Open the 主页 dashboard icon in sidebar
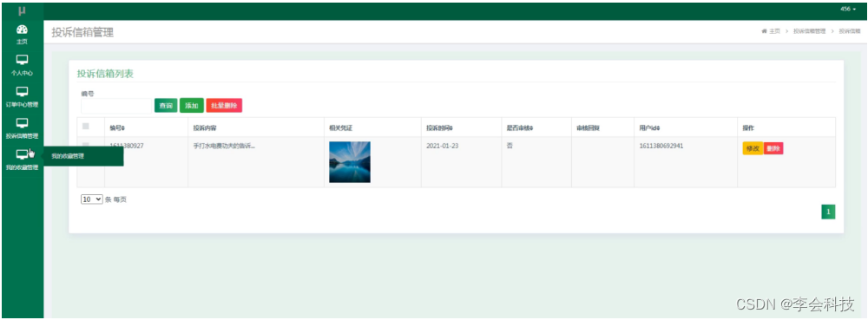 23,29
